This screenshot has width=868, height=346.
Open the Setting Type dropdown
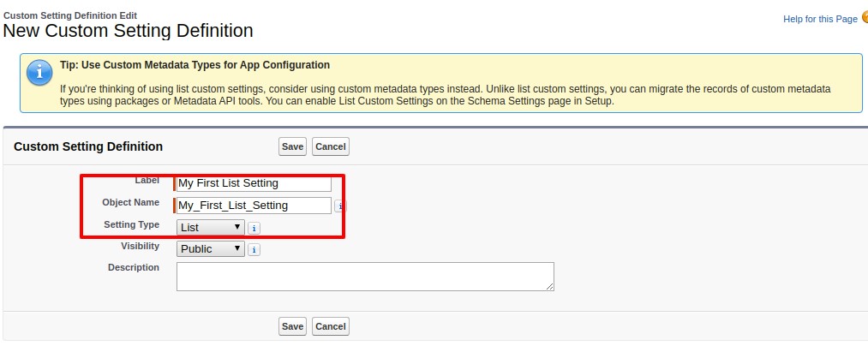point(211,228)
